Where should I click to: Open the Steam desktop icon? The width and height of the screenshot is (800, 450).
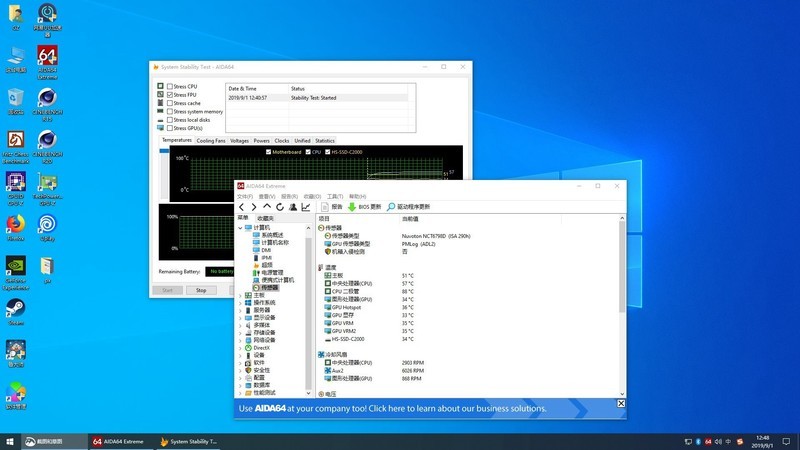tap(16, 307)
